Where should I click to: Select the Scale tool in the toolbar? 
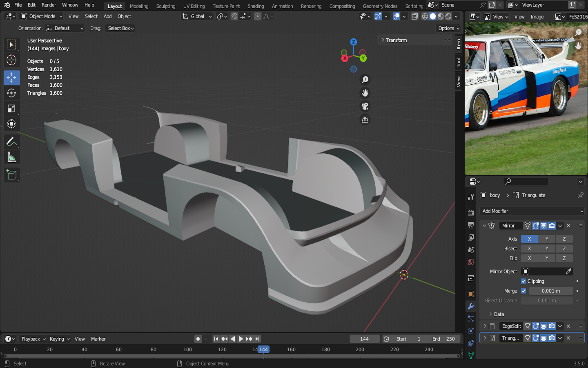[11, 109]
